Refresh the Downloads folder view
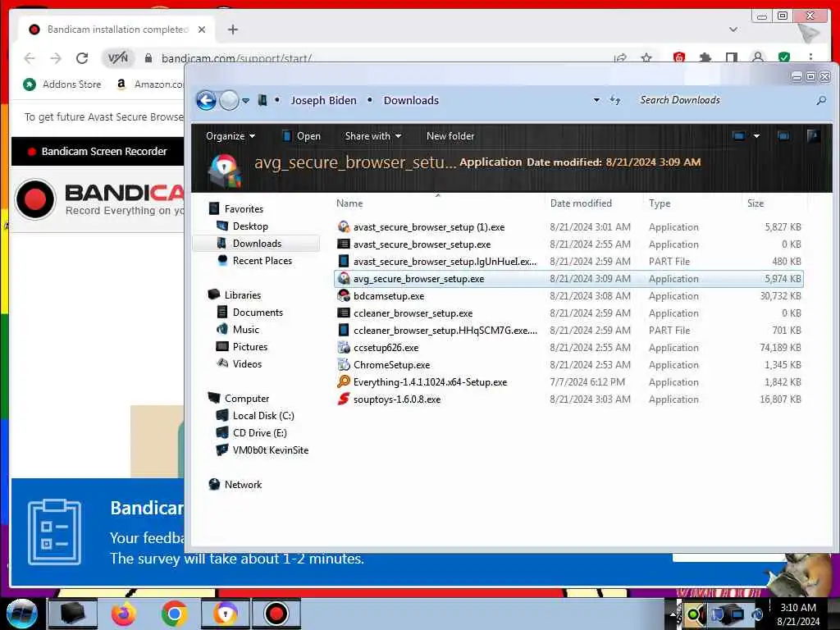This screenshot has width=840, height=630. 615,100
